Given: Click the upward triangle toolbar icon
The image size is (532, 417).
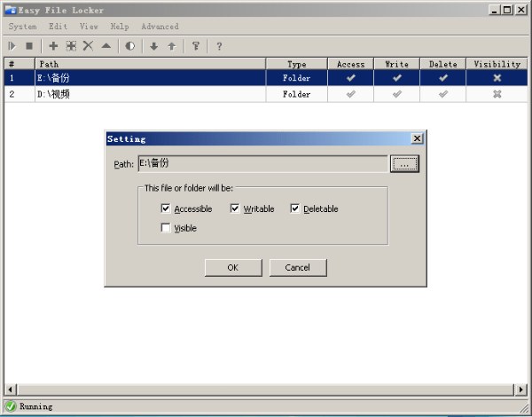Looking at the screenshot, I should point(106,46).
